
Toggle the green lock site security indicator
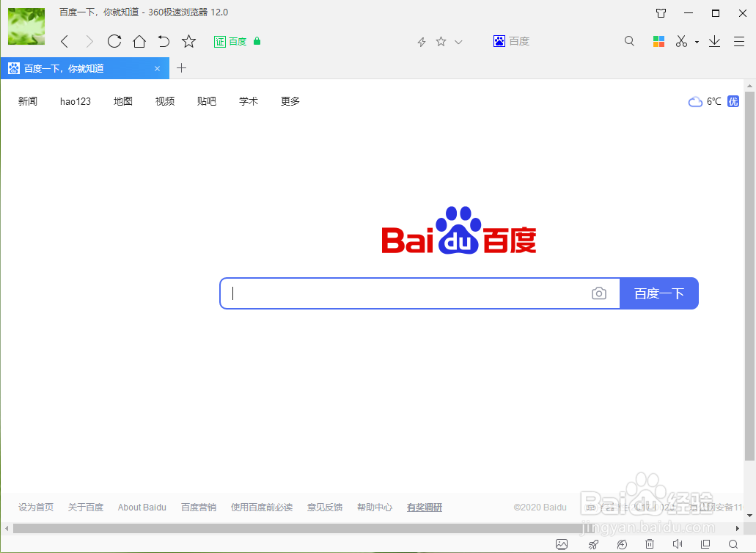(x=256, y=41)
